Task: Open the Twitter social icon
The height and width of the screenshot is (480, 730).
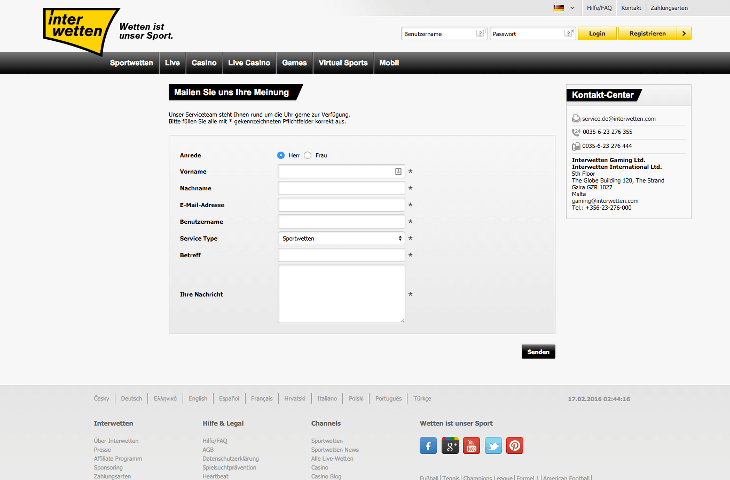Action: pyautogui.click(x=493, y=446)
